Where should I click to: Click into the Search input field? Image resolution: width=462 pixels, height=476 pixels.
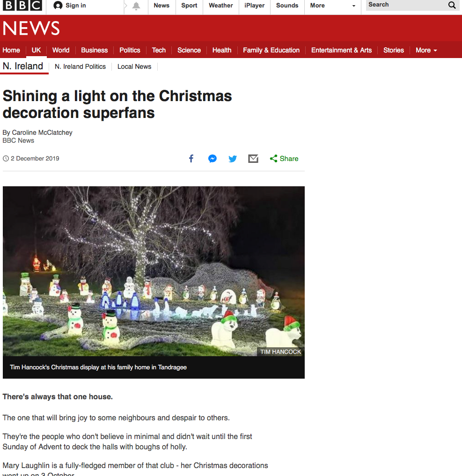click(x=406, y=5)
